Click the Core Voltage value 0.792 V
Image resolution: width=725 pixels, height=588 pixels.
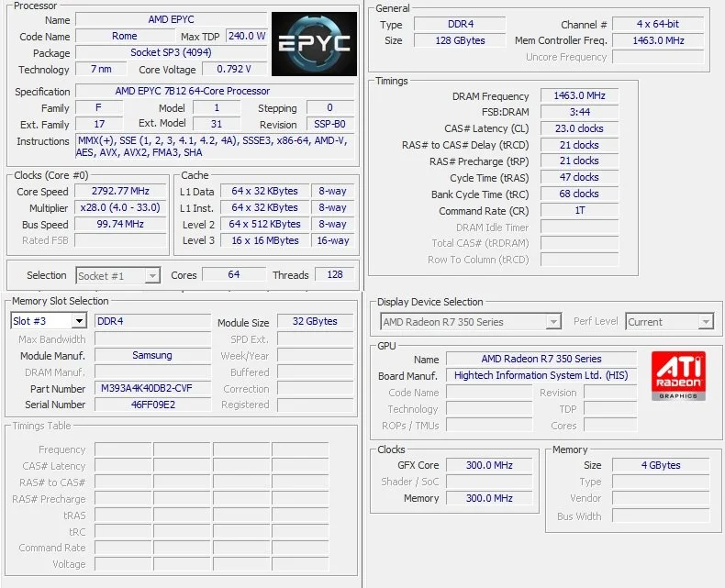(x=233, y=70)
